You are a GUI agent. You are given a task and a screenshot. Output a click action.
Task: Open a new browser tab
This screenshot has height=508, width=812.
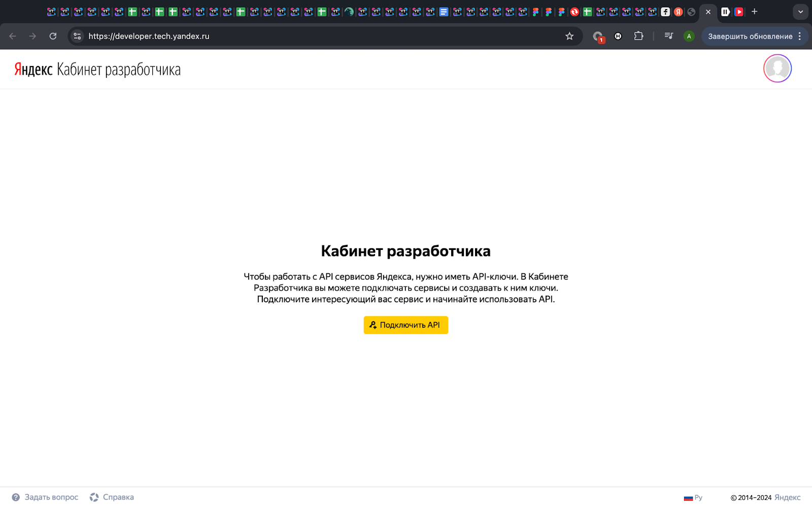point(755,11)
